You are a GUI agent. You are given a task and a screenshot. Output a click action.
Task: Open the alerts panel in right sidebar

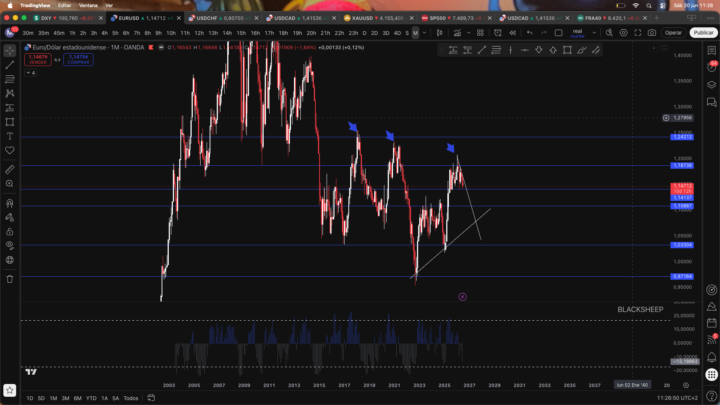711,67
